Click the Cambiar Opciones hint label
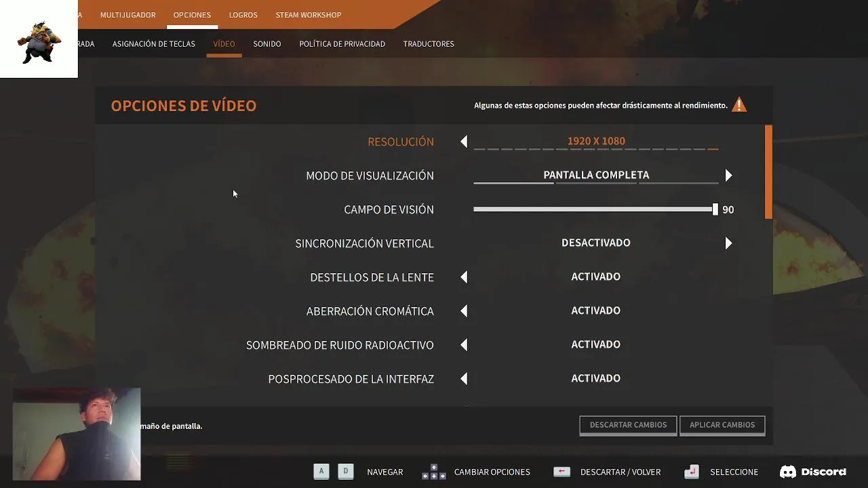This screenshot has width=868, height=488. pos(492,472)
